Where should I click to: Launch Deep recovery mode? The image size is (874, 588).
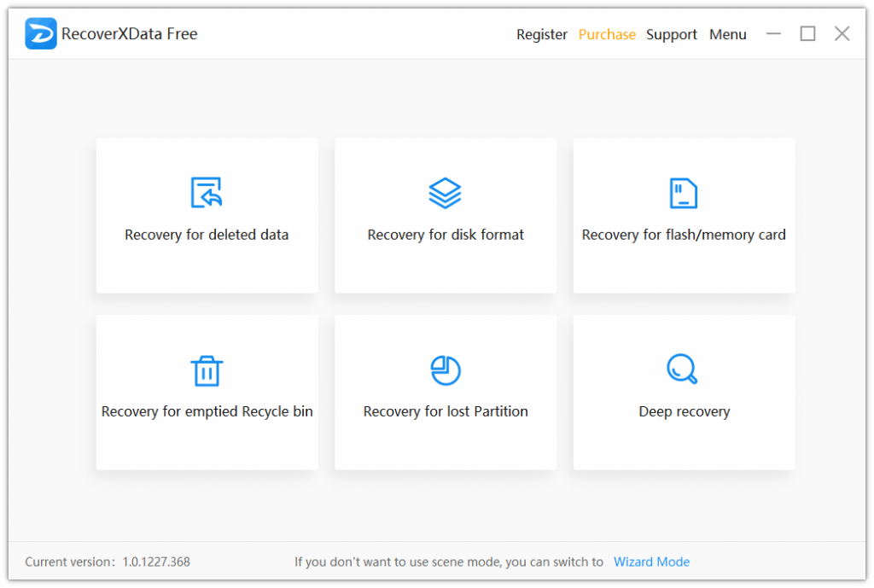click(x=684, y=393)
